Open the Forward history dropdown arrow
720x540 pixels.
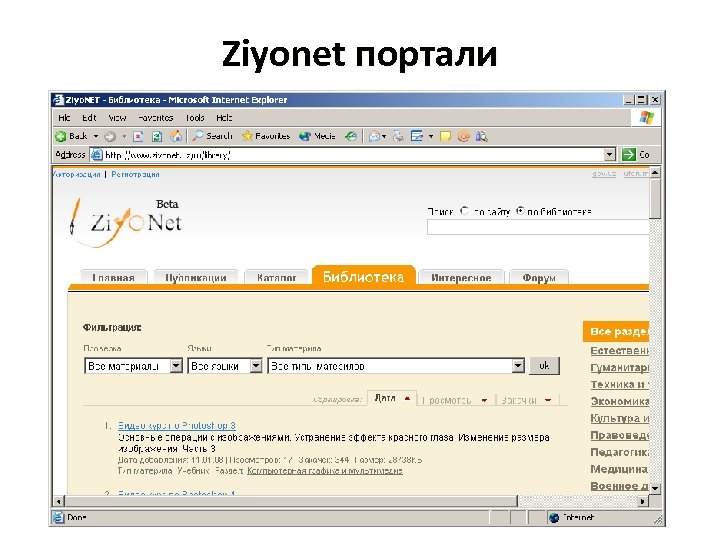click(x=124, y=136)
